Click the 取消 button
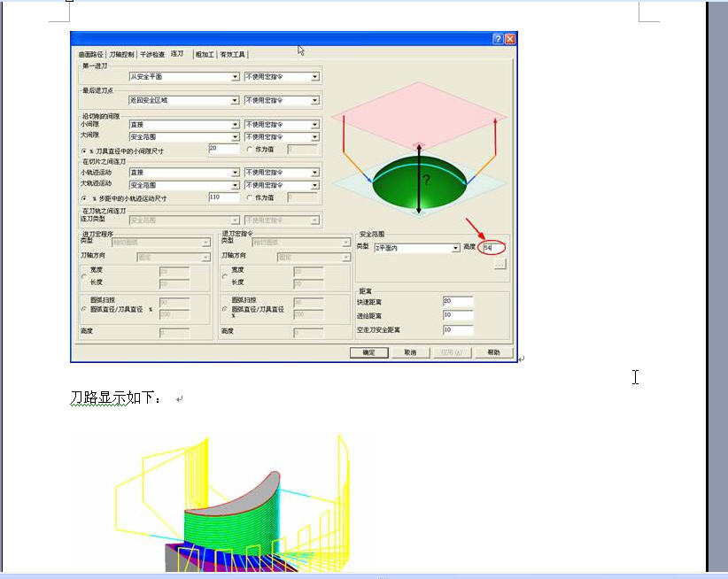The image size is (728, 579). 410,352
